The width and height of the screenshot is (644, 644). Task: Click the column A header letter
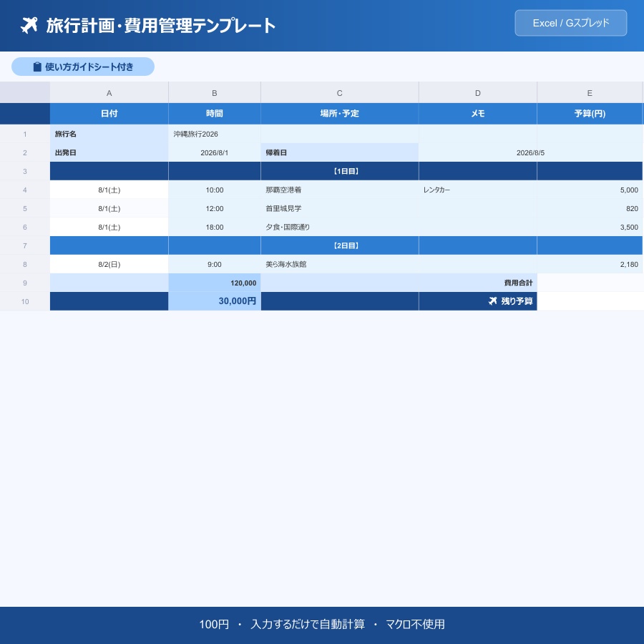coord(109,92)
